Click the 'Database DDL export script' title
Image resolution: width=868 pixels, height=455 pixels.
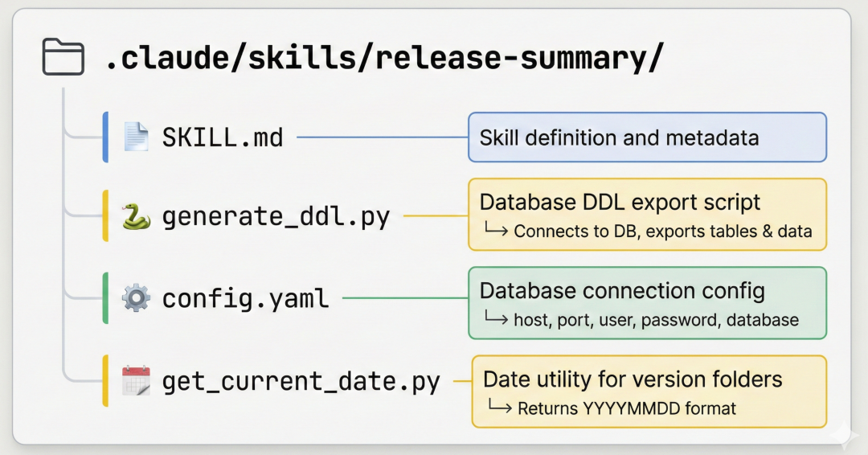point(620,202)
